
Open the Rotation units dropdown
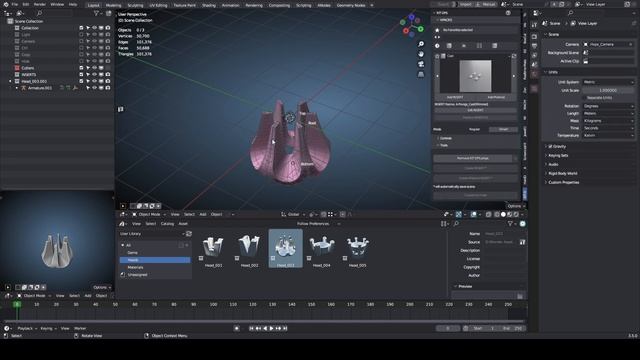[x=608, y=106]
